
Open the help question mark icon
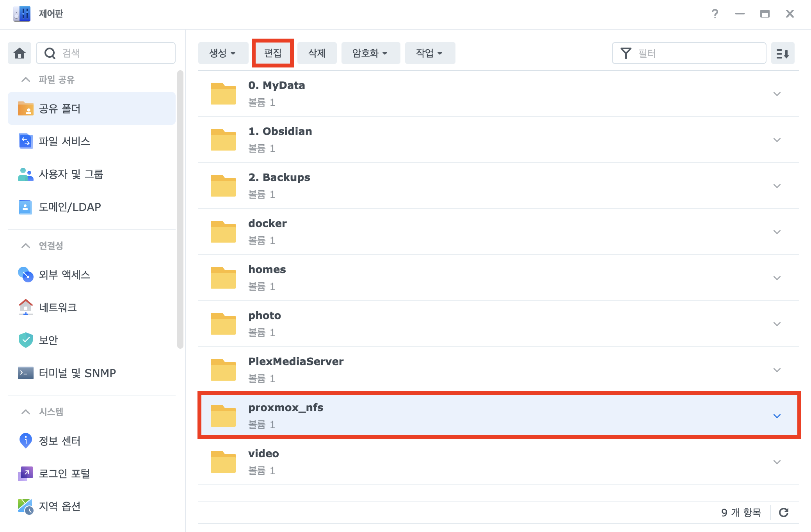[x=715, y=14]
